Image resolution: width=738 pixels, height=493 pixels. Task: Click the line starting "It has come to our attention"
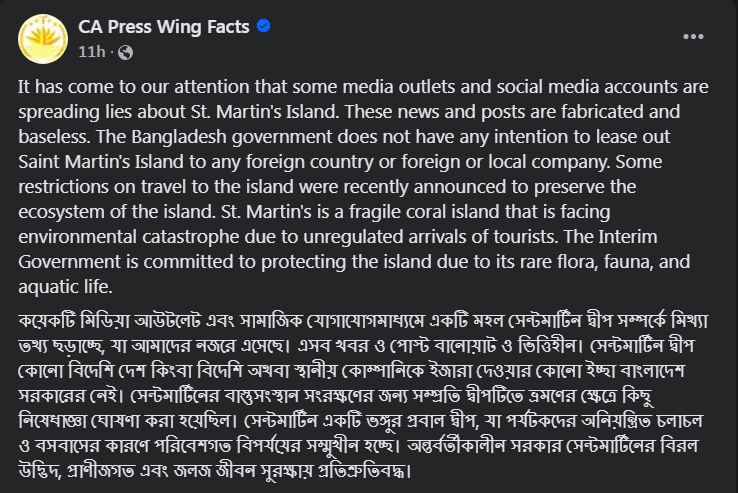point(363,87)
